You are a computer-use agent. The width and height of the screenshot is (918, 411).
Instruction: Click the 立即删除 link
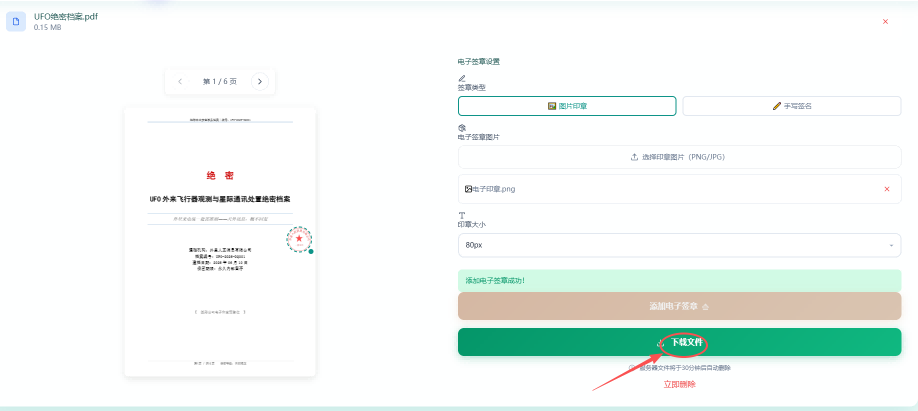pos(679,385)
